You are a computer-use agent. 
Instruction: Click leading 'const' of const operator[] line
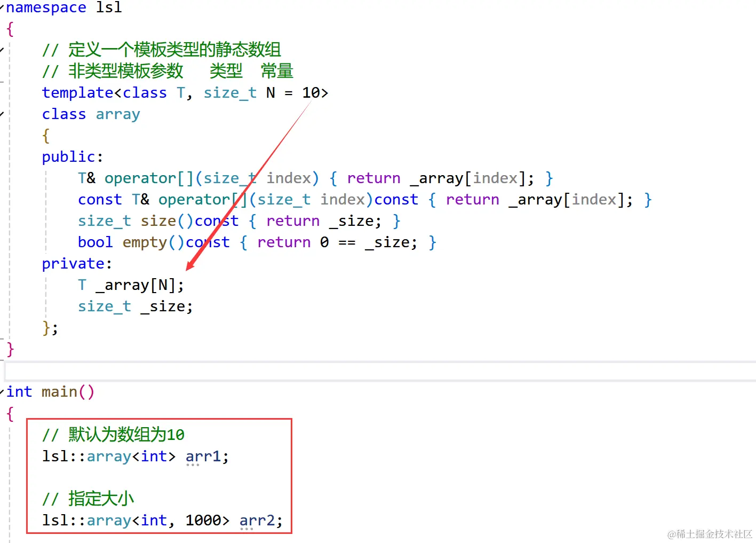100,200
